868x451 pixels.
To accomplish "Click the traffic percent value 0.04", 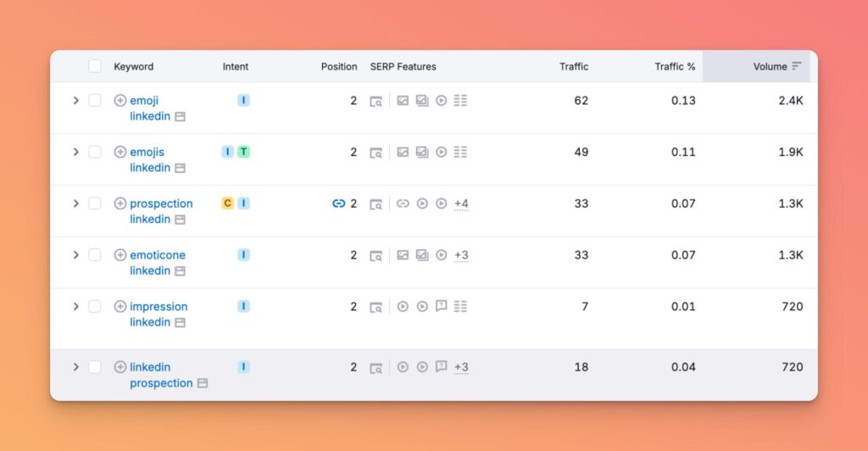I will [683, 367].
